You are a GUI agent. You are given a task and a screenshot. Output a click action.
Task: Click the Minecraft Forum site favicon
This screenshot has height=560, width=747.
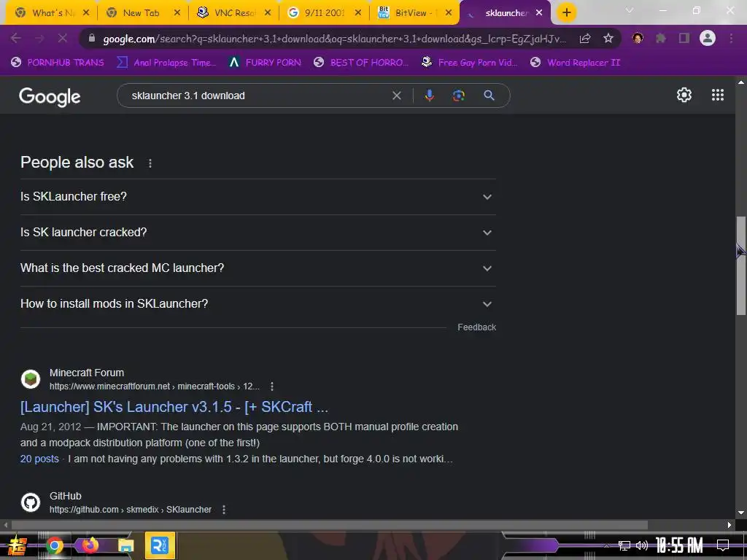click(31, 379)
